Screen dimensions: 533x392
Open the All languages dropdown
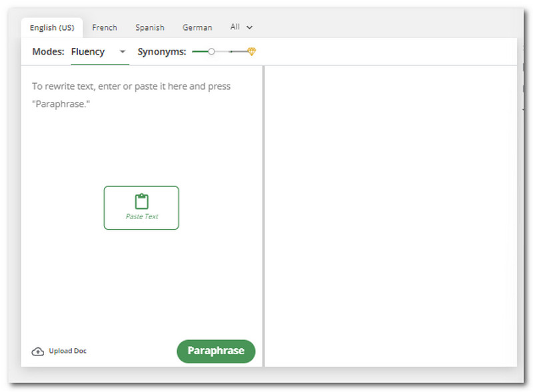click(x=241, y=27)
